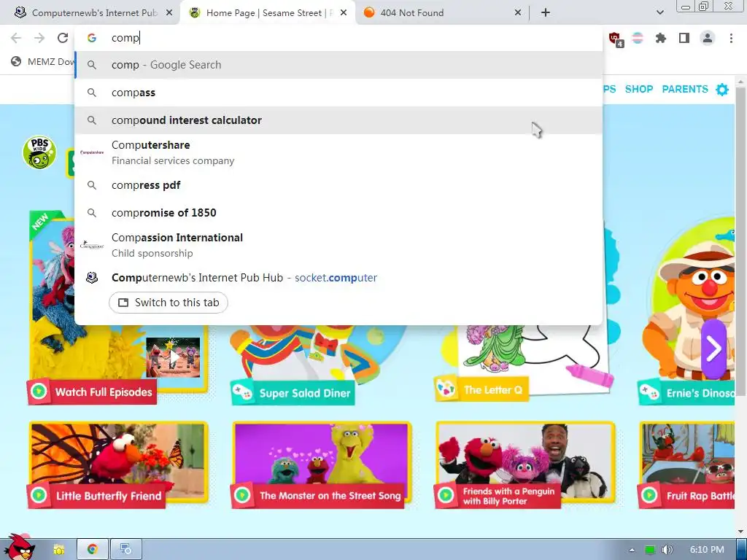
Task: Close the Computernewb's Internet Pub tab
Action: (169, 13)
